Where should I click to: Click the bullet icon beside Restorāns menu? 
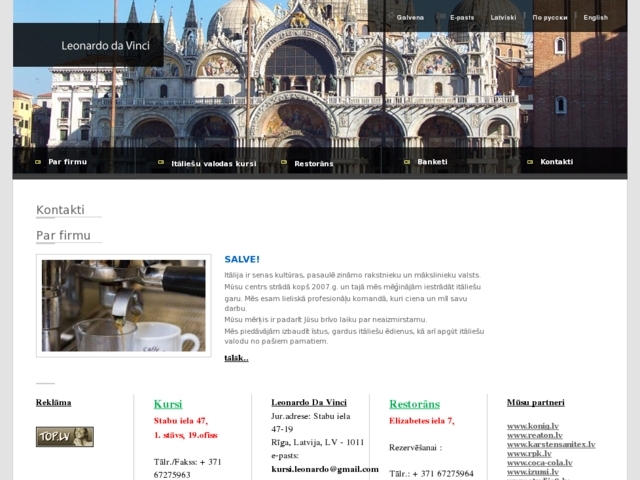(x=285, y=162)
